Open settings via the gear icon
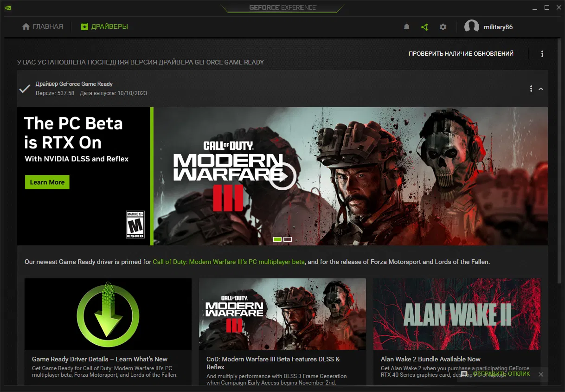 coord(443,27)
